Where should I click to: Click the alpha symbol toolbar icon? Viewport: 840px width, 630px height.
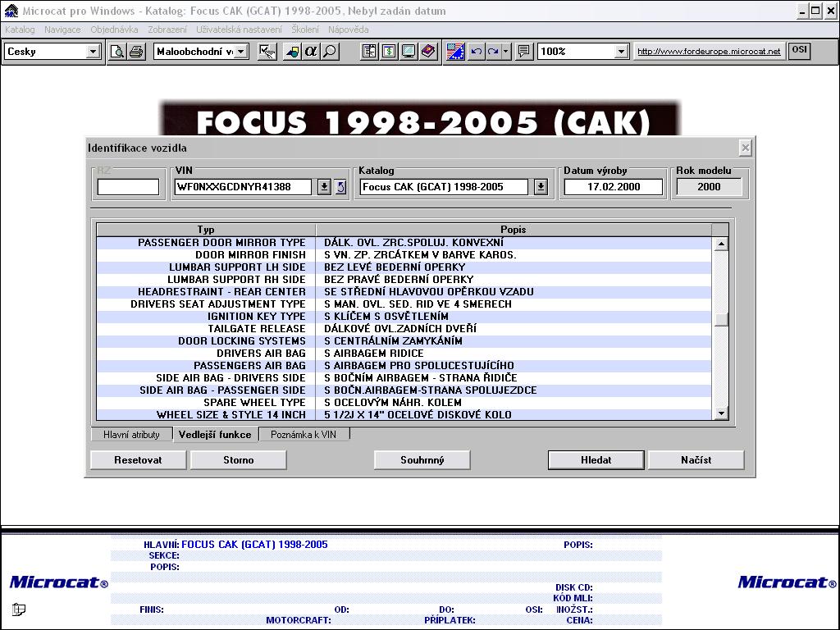tap(311, 52)
